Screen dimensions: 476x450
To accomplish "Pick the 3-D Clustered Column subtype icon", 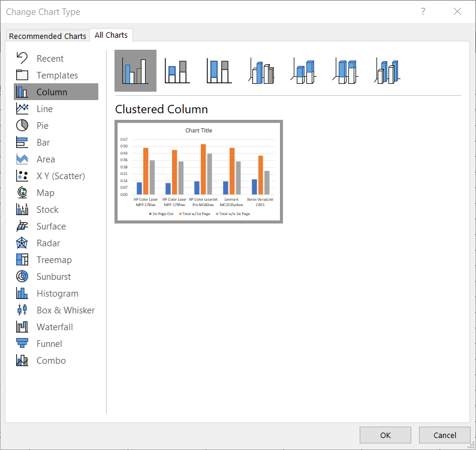I will (x=261, y=71).
